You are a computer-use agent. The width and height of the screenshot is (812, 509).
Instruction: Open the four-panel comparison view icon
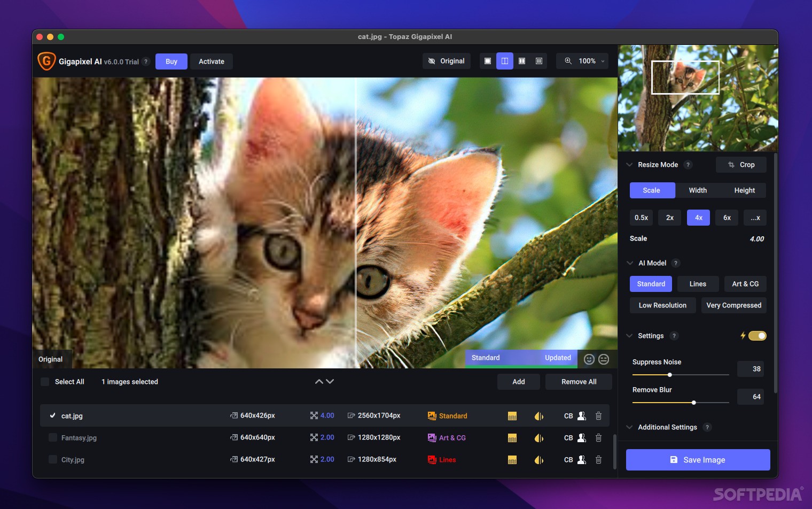pyautogui.click(x=539, y=61)
